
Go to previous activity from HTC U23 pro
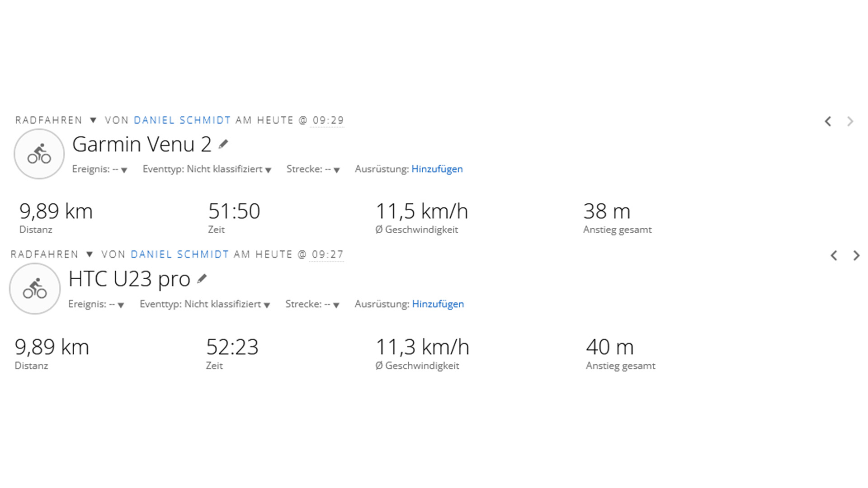click(x=834, y=256)
